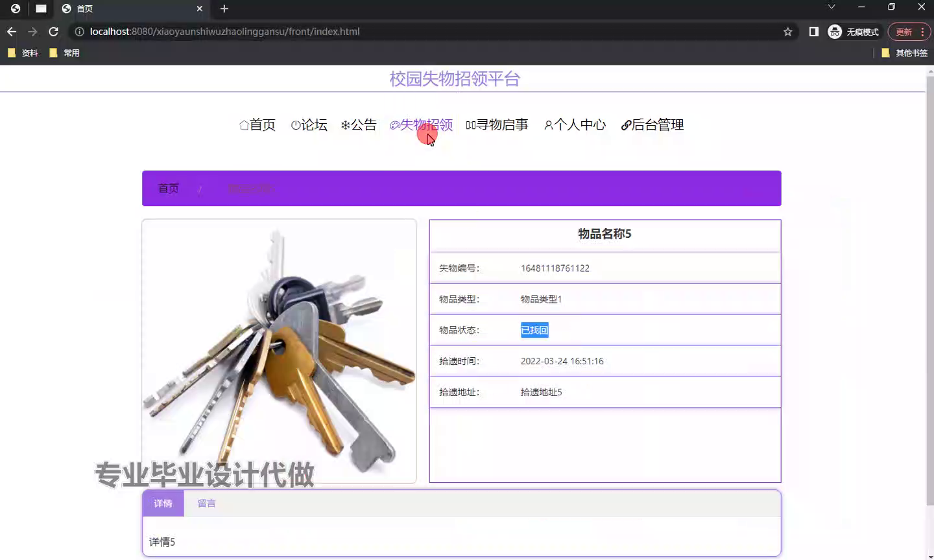Open the 其他书签 folder
The width and height of the screenshot is (934, 560).
click(905, 53)
